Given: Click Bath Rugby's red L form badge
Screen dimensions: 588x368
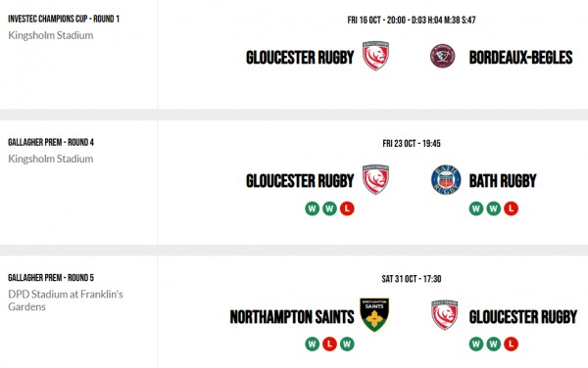Looking at the screenshot, I should click(511, 208).
